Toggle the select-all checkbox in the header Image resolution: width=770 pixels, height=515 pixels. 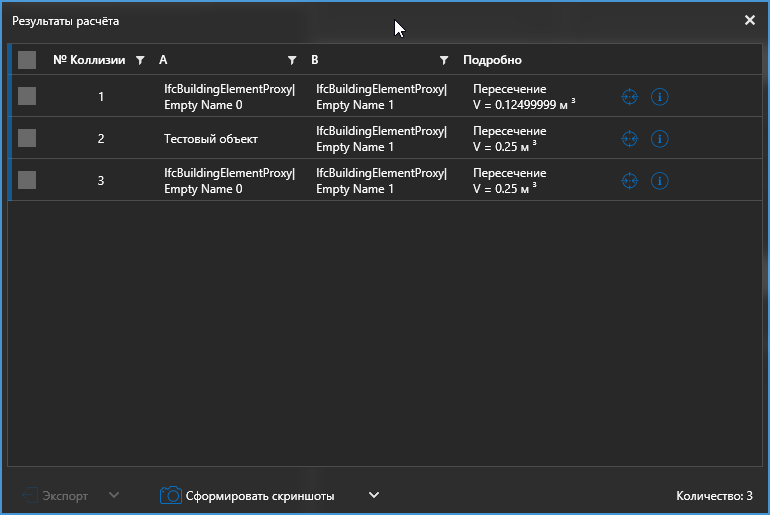(27, 60)
